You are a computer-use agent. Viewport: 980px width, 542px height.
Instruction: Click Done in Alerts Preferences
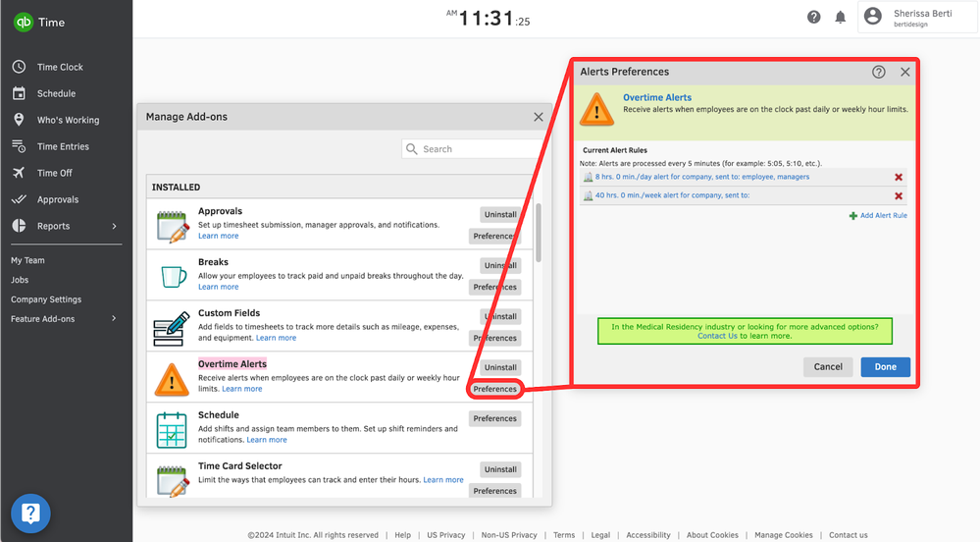[x=885, y=367]
